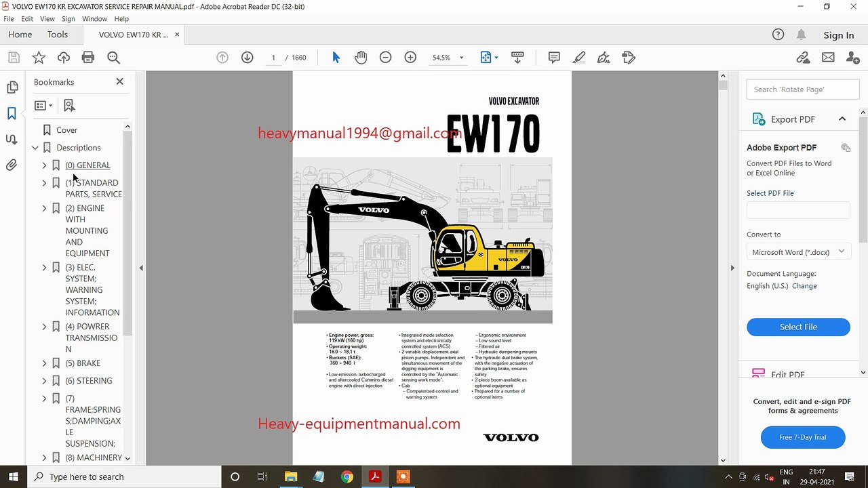The image size is (868, 488).
Task: Expand the (5) BRAKE bookmark
Action: pyautogui.click(x=44, y=363)
